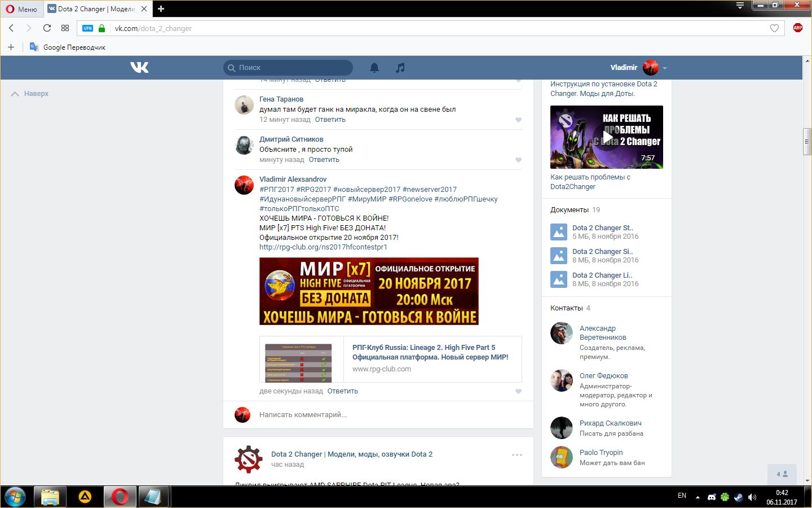This screenshot has height=508, width=812.
Task: Click the VK logo in header
Action: click(x=139, y=68)
